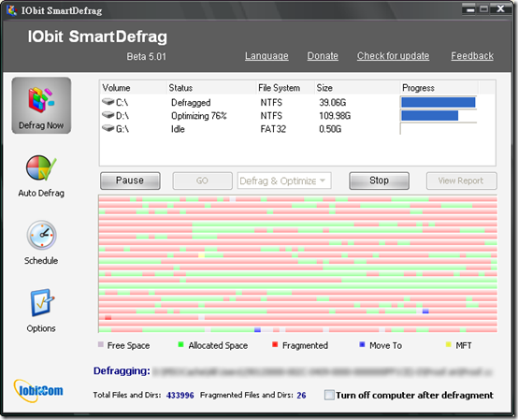The image size is (518, 420).
Task: Click the Donate link
Action: (x=323, y=56)
